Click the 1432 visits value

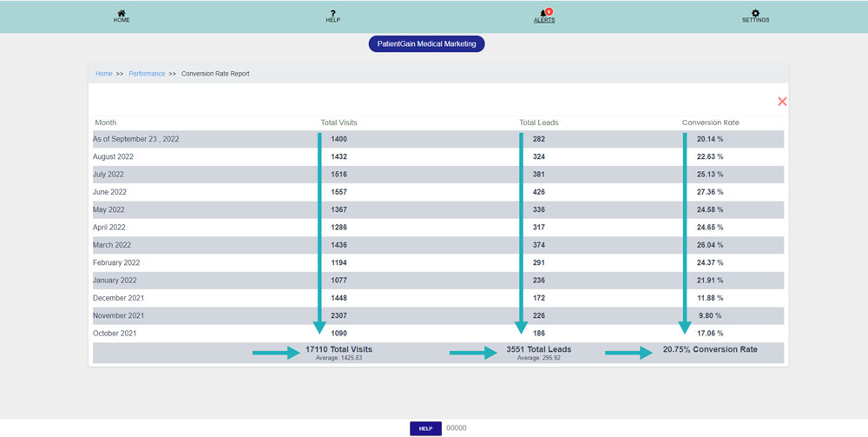click(x=339, y=156)
